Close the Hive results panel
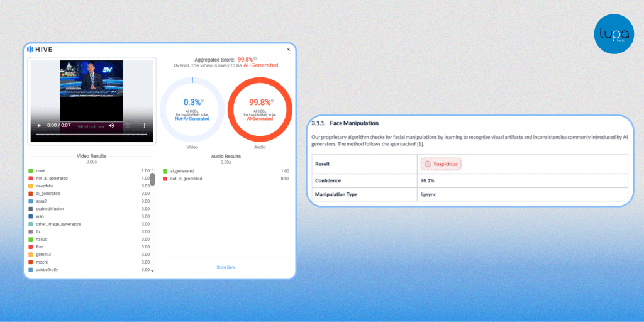 (289, 49)
